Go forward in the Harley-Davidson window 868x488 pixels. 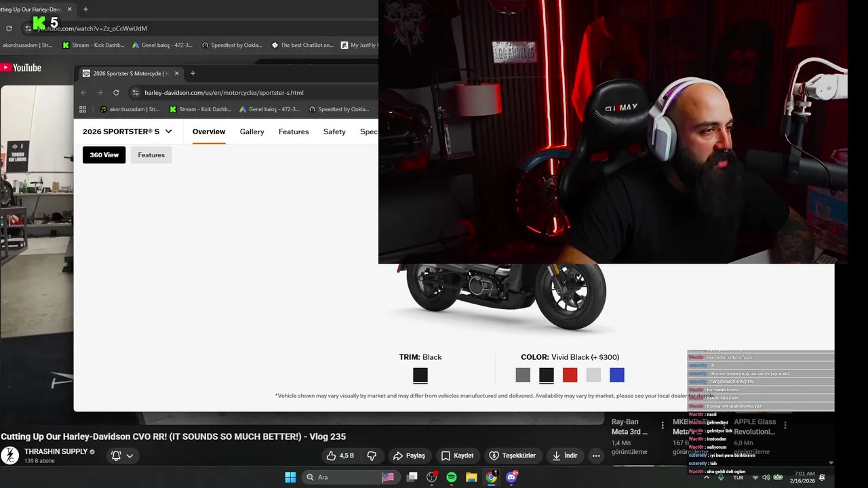click(x=100, y=93)
